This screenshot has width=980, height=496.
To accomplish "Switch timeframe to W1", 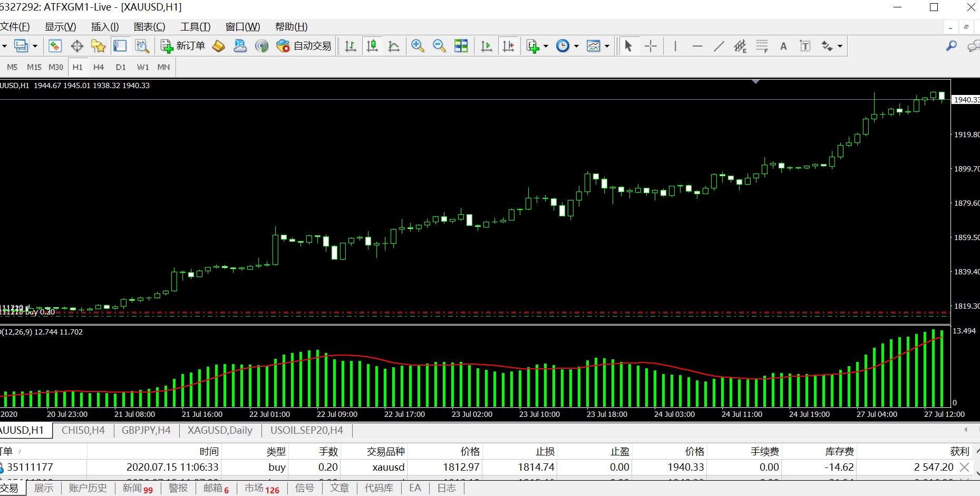I will (x=143, y=67).
